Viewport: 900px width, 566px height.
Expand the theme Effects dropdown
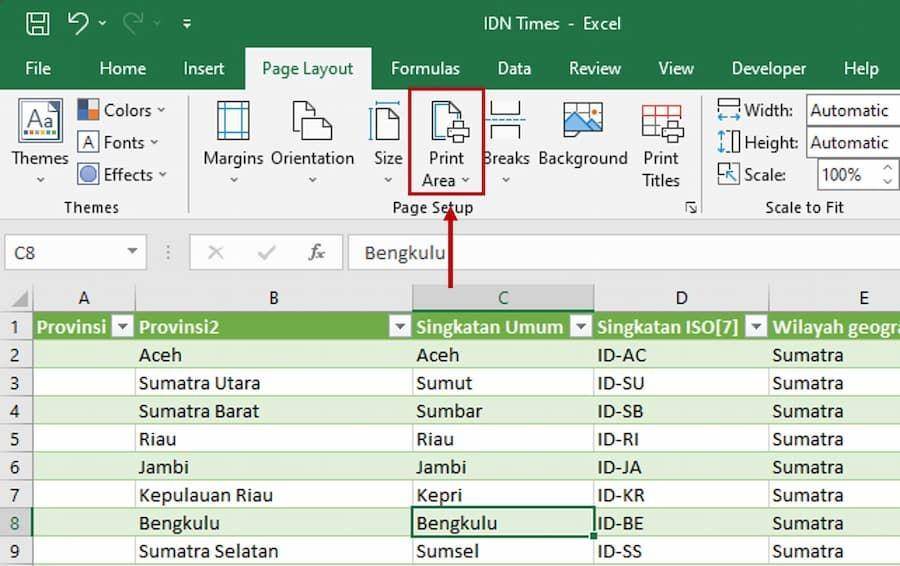tap(122, 174)
